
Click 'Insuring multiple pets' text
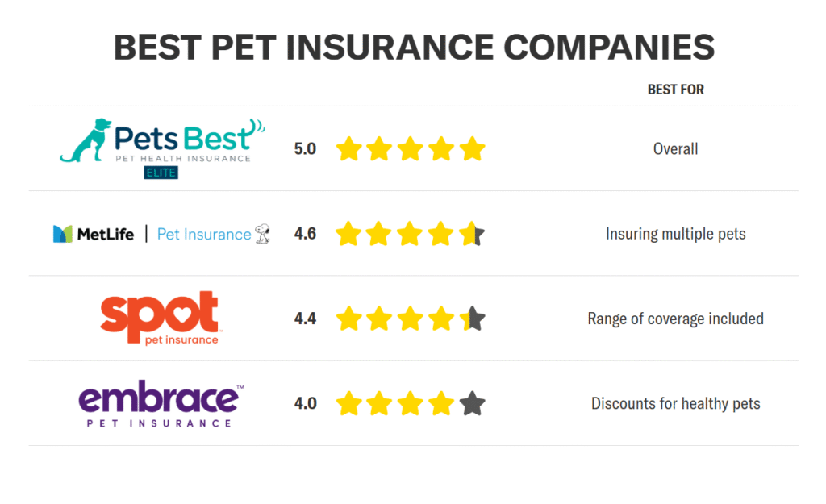coord(675,234)
